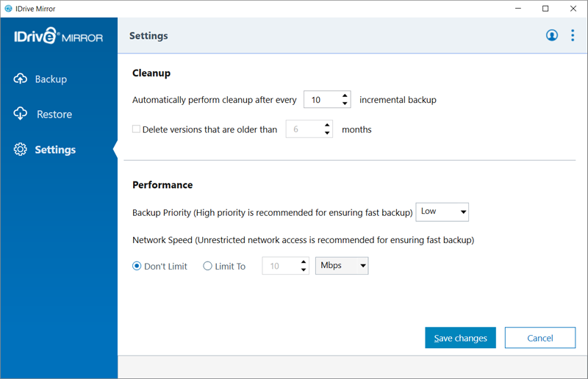
Task: Open the Backup Priority dropdown
Action: [442, 212]
